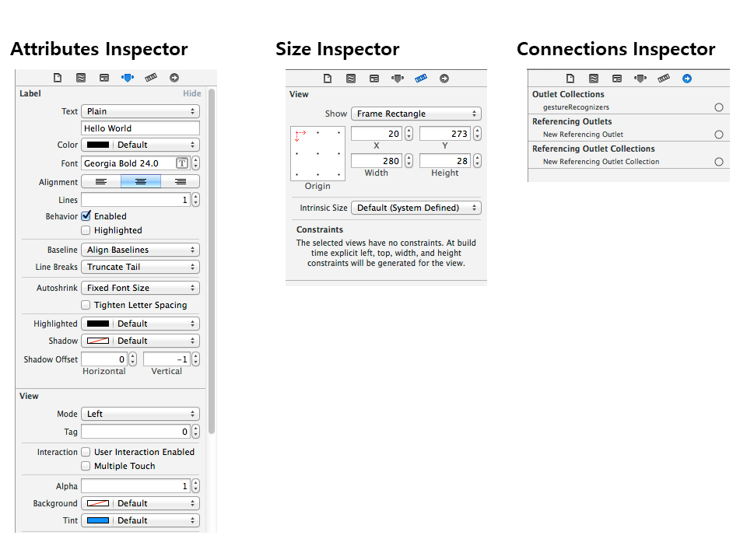Open the Autoshrink Fixed Font Size dropdown

140,288
